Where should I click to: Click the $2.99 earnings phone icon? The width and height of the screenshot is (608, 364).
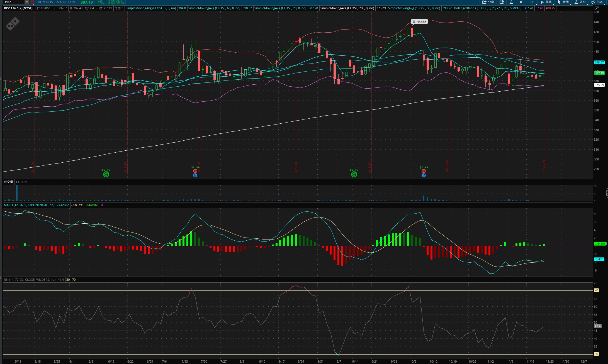pos(195,171)
